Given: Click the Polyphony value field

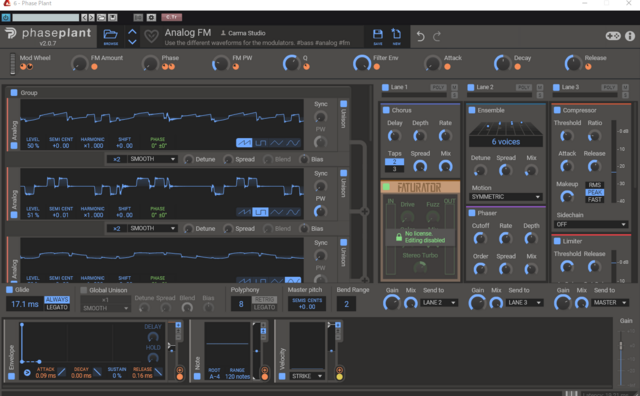Looking at the screenshot, I should [x=241, y=304].
